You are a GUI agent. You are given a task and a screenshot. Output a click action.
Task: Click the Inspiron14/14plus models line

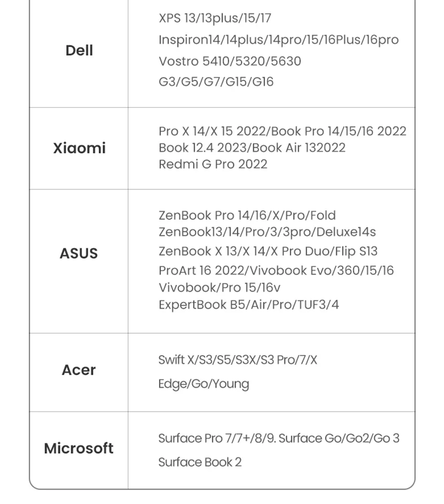point(278,40)
